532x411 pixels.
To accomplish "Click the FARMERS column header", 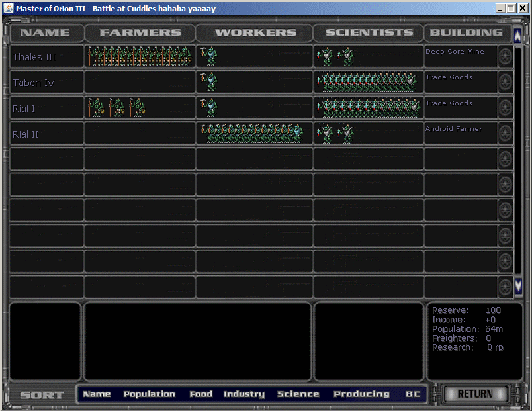I will 140,33.
